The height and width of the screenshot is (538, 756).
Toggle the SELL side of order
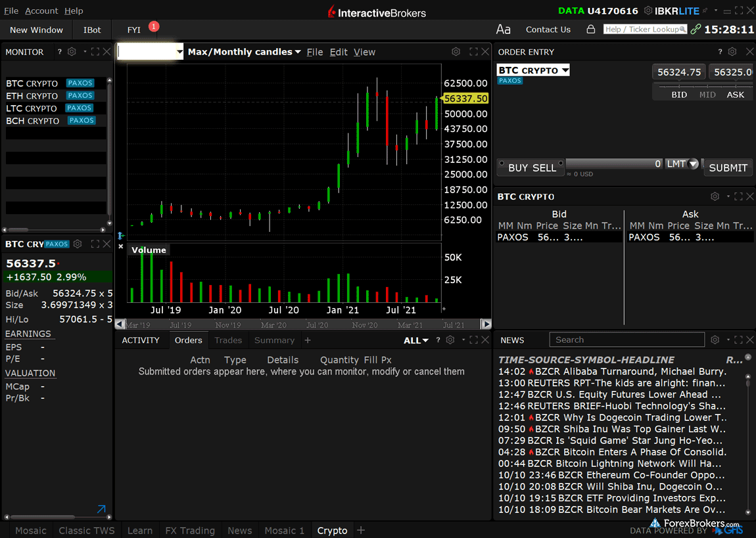coord(545,168)
